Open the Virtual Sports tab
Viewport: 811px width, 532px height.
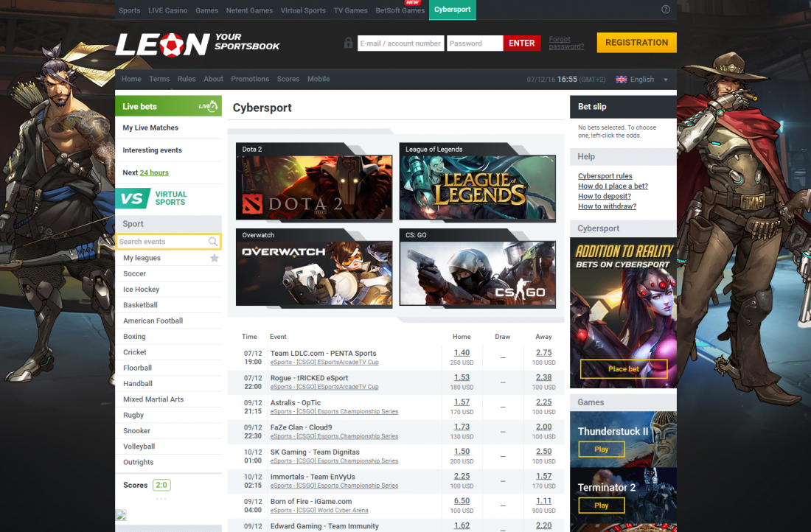coord(303,10)
